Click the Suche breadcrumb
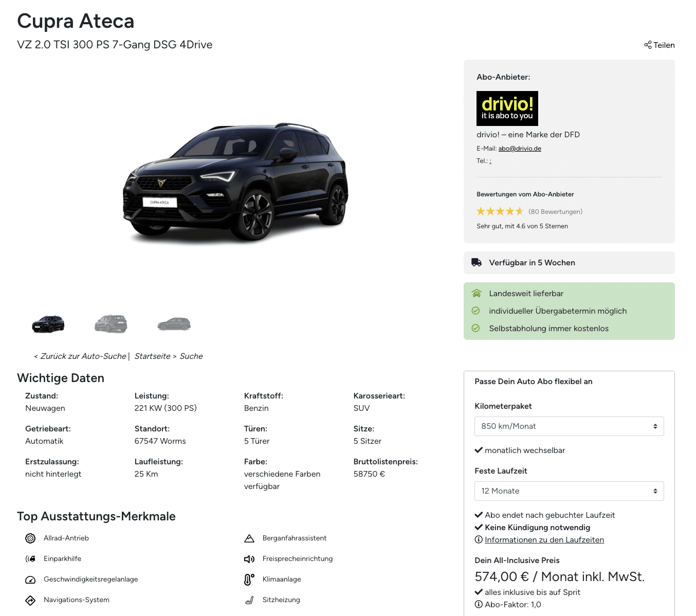Screen dimensions: 696x616 [191, 356]
